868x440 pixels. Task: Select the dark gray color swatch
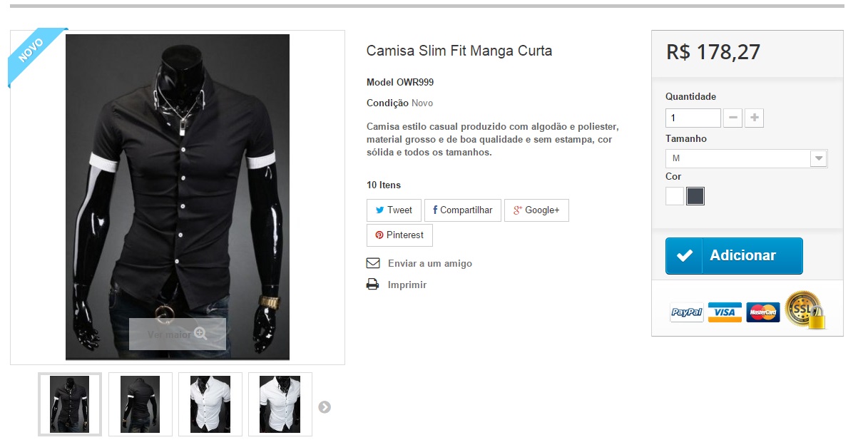pos(695,196)
